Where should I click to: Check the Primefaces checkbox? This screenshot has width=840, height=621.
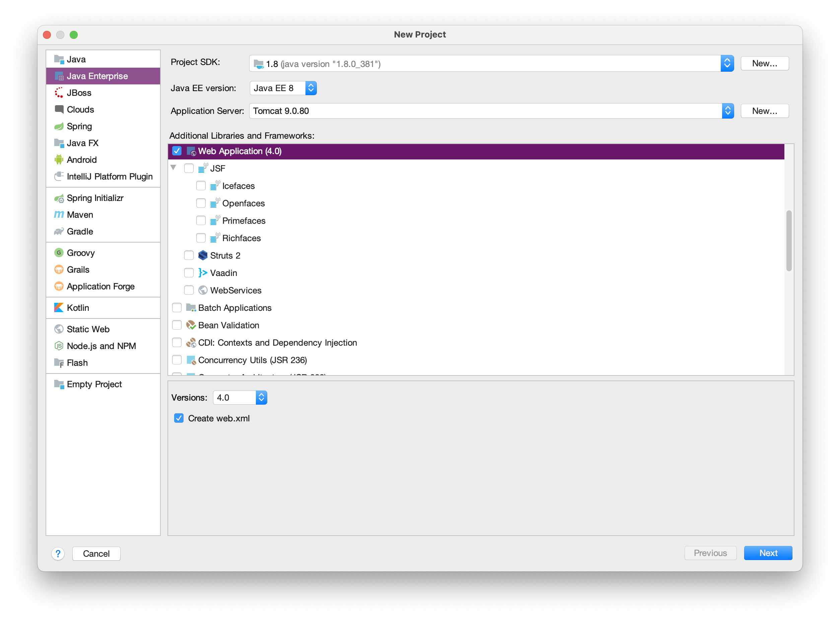201,221
